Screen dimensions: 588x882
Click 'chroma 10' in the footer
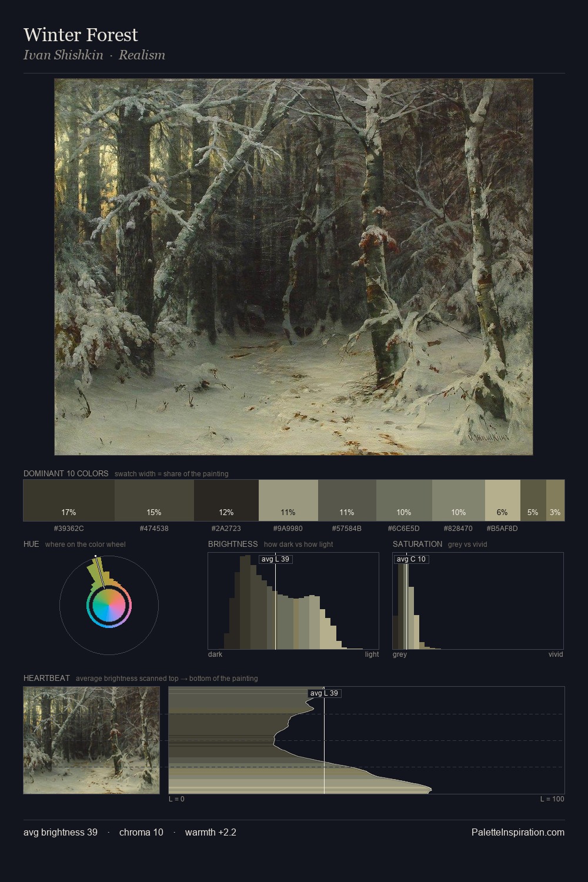[x=141, y=832]
